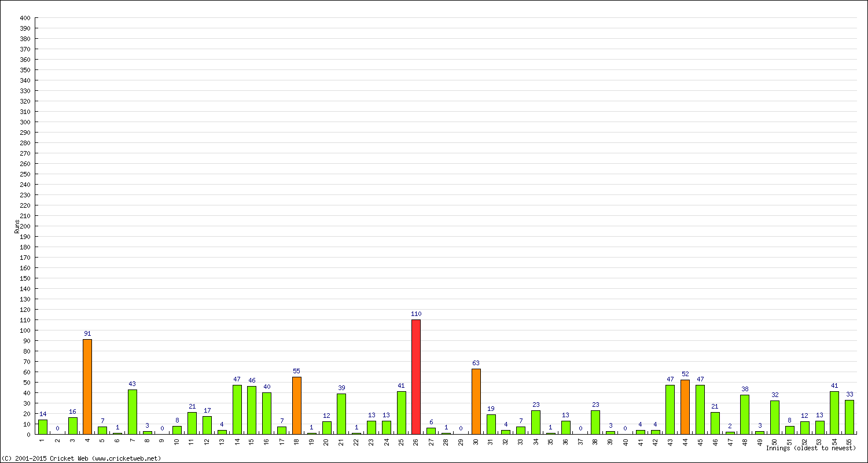Click the 0 value label above innings 2
This screenshot has width=868, height=463.
tap(57, 428)
